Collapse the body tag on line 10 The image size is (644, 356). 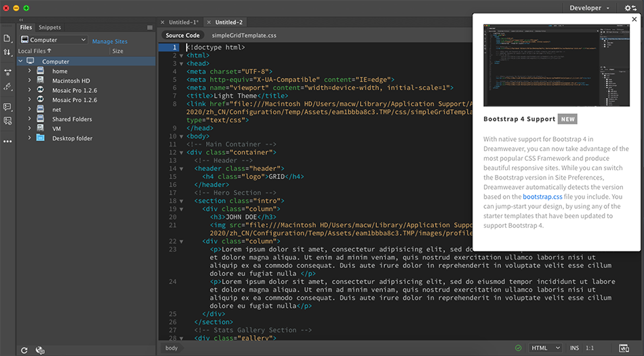(182, 136)
